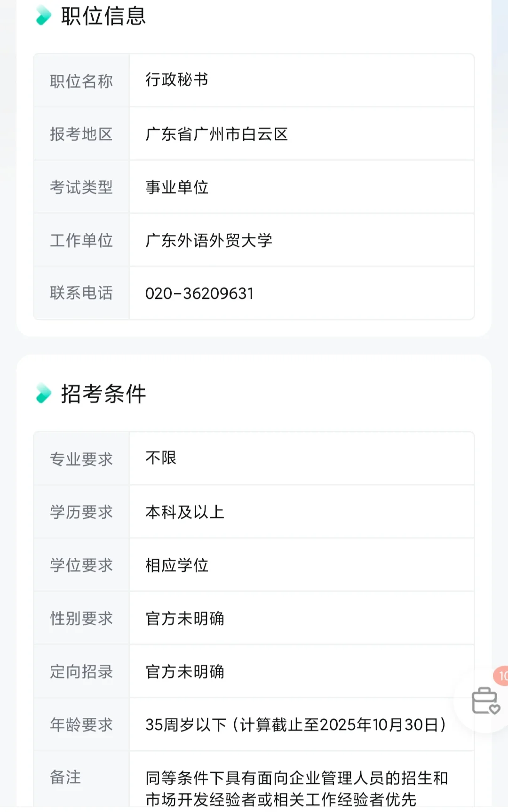
Task: Tap the 相应学位 degree requirement
Action: [177, 565]
